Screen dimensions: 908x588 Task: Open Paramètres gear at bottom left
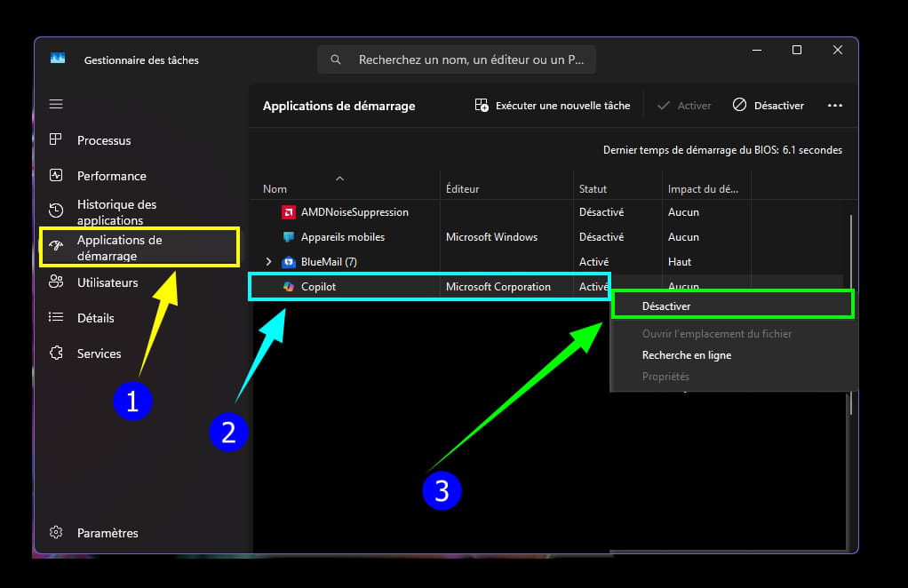(x=56, y=533)
